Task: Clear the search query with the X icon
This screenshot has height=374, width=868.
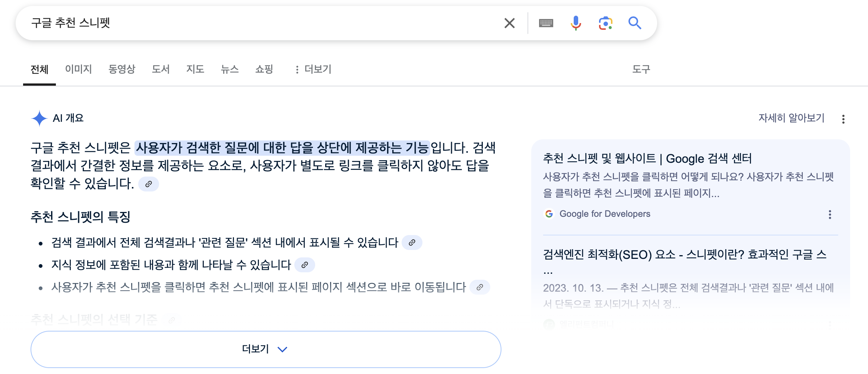Action: point(509,23)
